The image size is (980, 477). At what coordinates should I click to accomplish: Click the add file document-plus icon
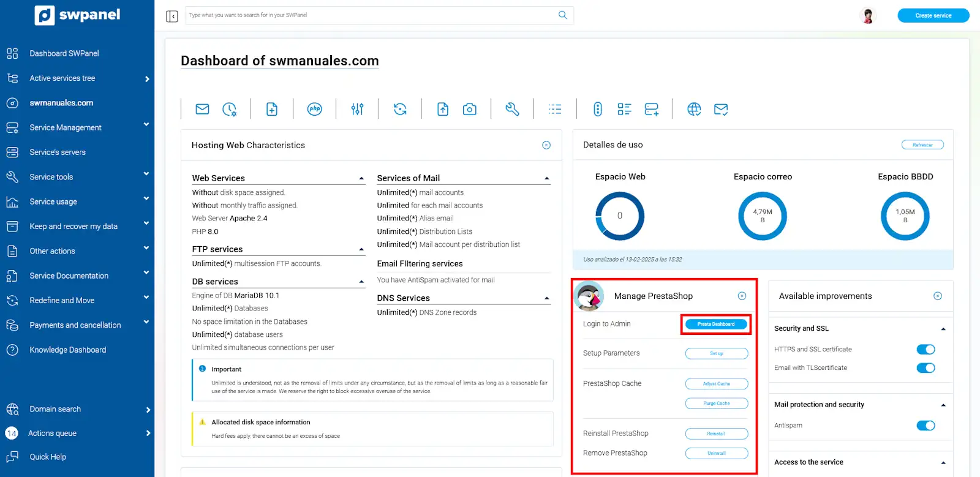coord(272,109)
